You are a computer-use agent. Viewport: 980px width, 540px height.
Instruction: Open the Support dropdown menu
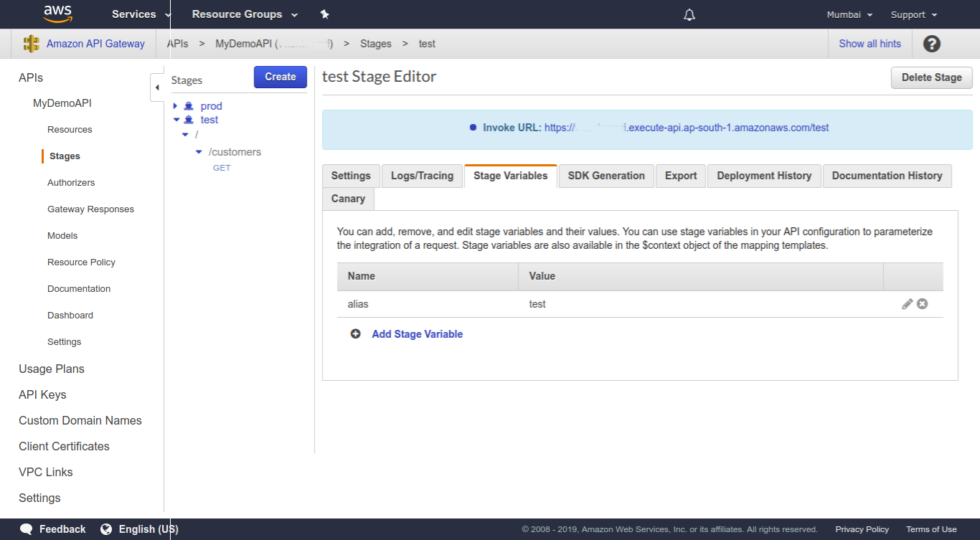[914, 14]
